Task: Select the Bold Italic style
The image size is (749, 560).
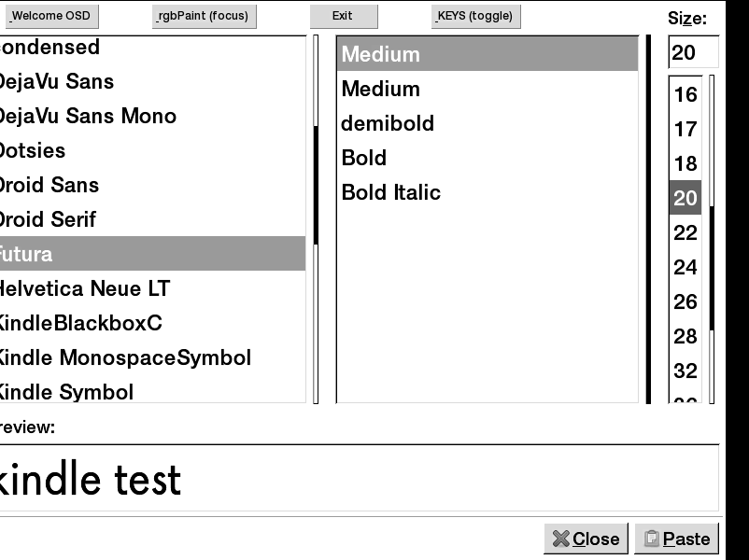Action: 391,193
